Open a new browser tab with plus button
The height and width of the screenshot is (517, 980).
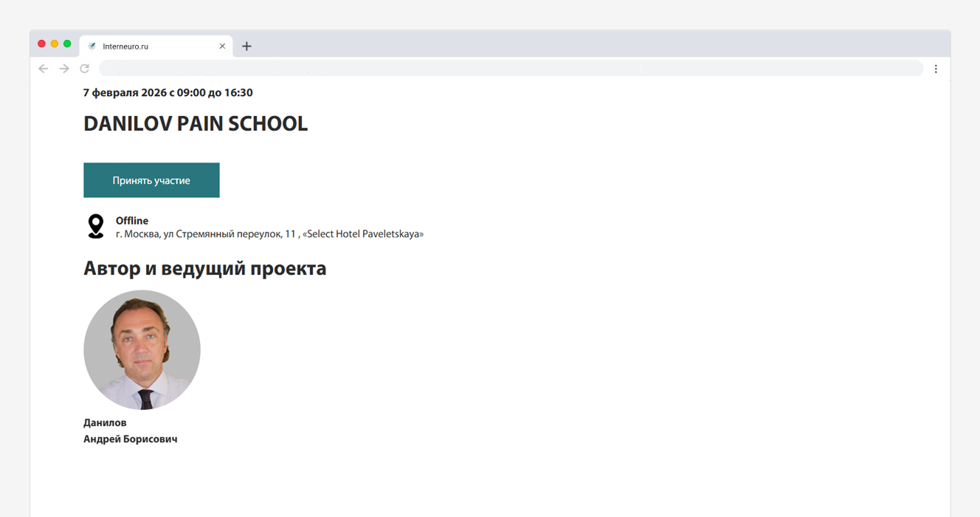coord(246,46)
